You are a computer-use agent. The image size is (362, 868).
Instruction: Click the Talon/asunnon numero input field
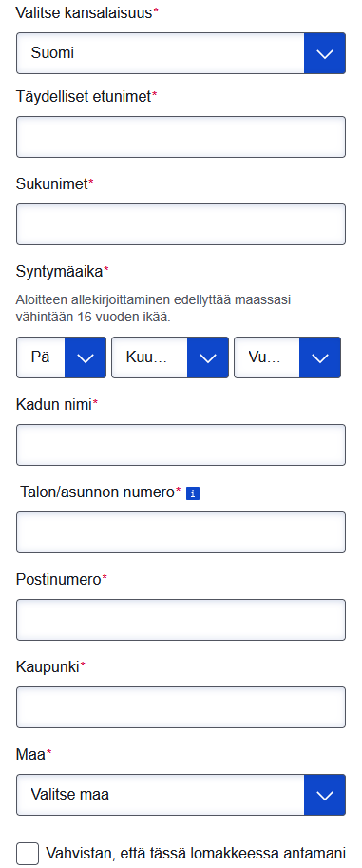[181, 532]
